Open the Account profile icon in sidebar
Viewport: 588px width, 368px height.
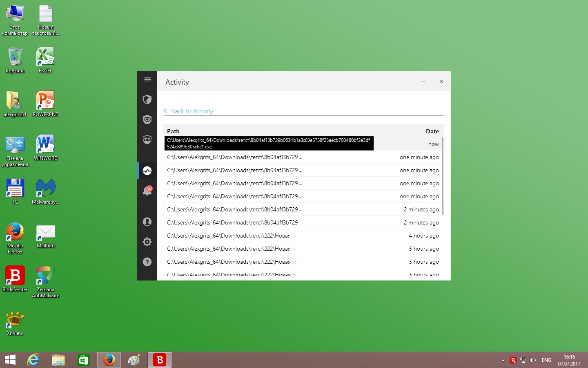point(147,222)
